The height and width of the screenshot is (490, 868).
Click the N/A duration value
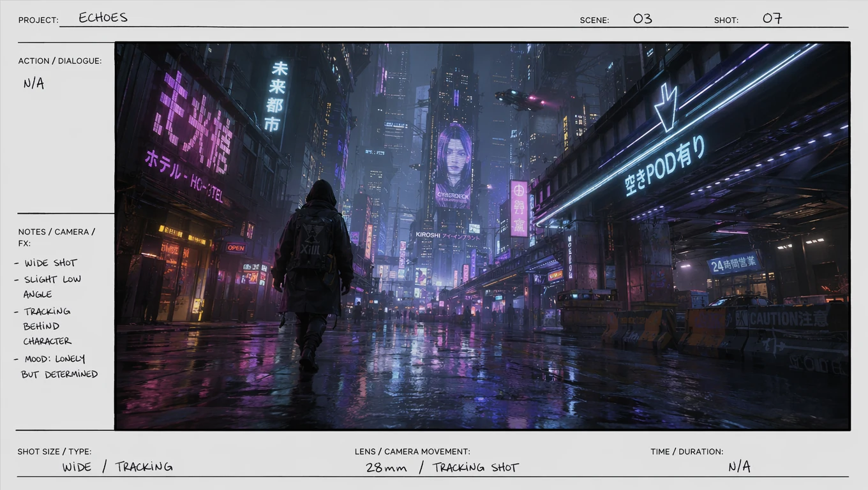tap(740, 467)
